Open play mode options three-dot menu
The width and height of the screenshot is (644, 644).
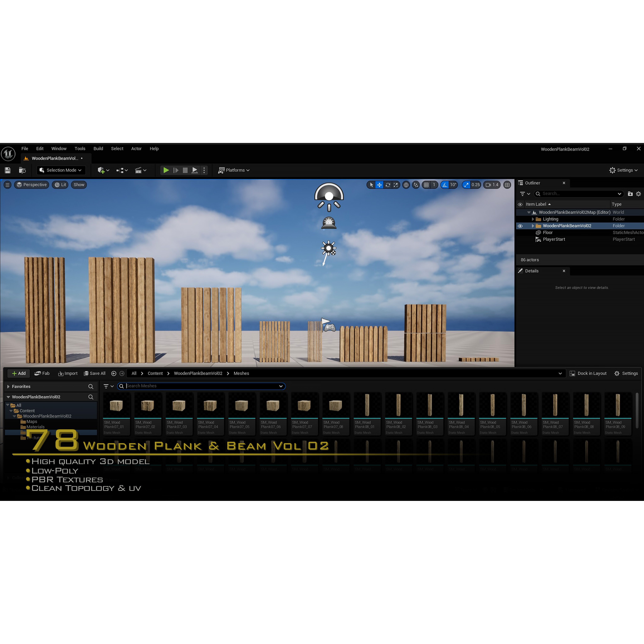tap(204, 170)
